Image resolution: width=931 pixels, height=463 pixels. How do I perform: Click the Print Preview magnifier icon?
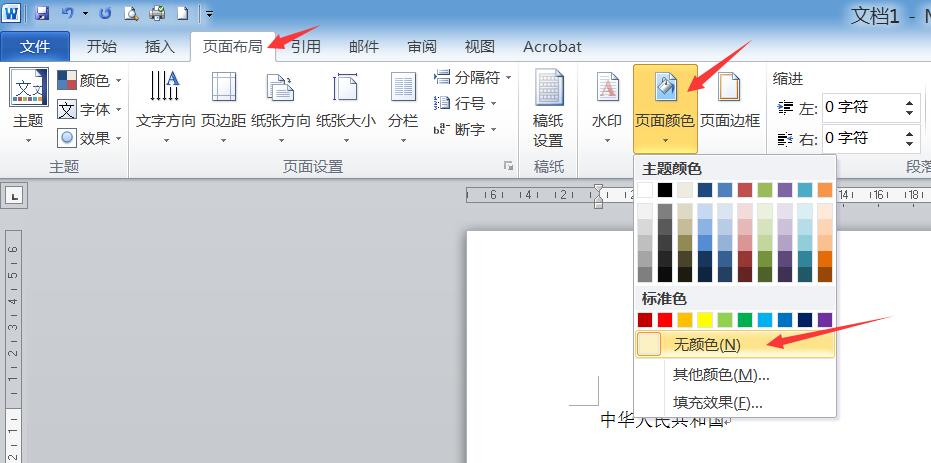131,12
